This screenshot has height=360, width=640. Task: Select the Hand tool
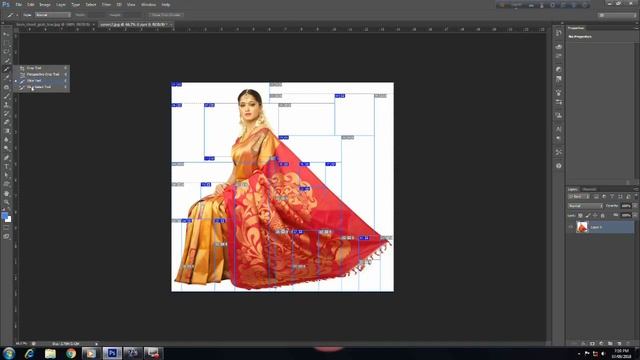point(7,193)
